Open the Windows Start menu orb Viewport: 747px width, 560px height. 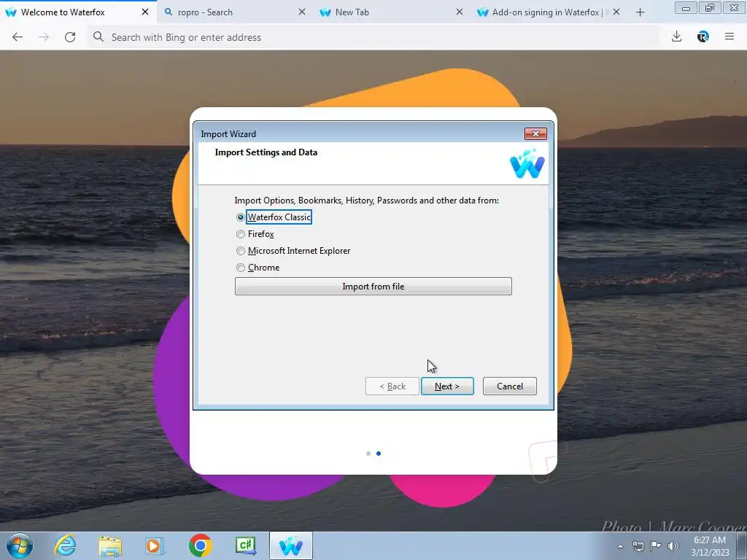(x=20, y=545)
